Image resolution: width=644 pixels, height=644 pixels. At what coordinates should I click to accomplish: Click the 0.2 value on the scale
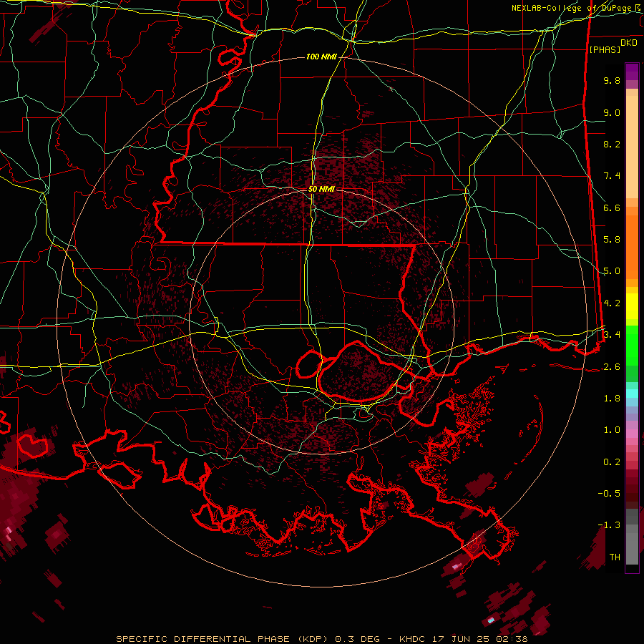(x=612, y=462)
